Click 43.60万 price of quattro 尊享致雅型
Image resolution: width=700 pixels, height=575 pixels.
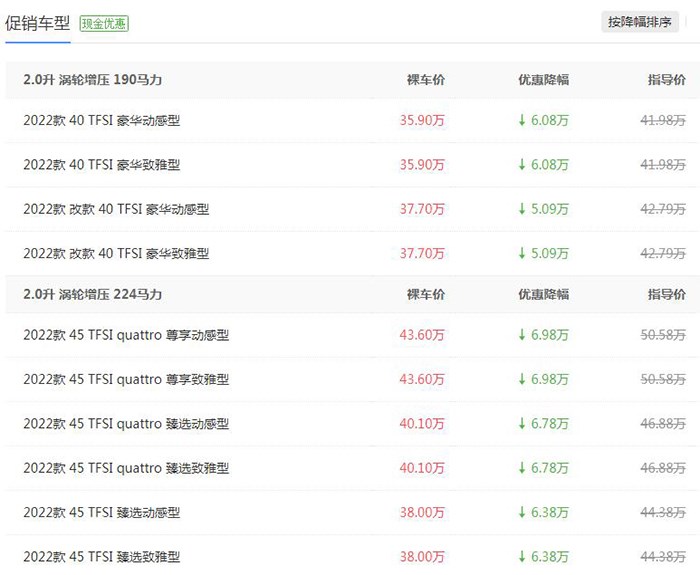(422, 379)
